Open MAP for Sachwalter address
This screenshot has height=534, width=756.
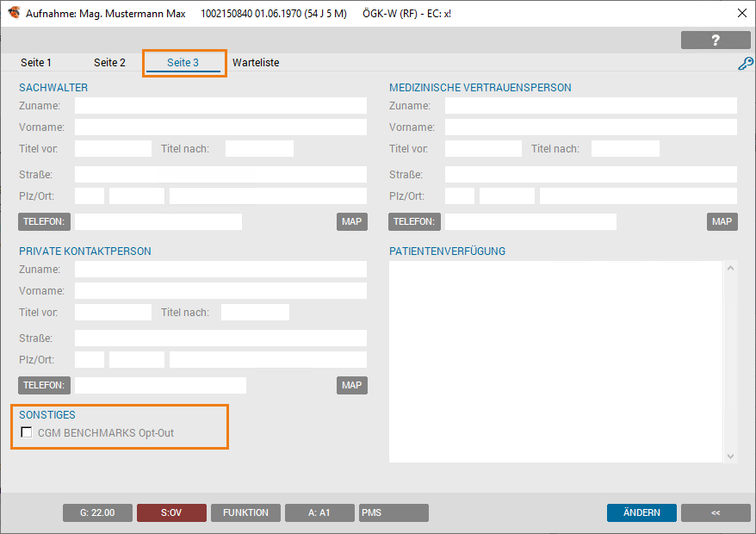351,221
